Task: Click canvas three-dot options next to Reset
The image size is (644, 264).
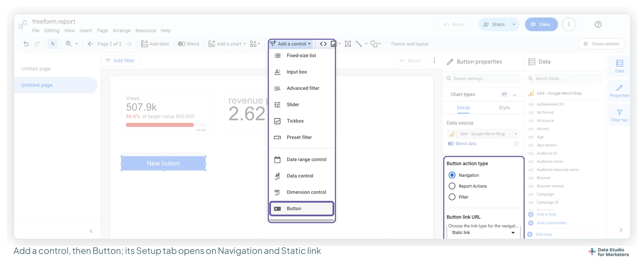Action: 434,61
